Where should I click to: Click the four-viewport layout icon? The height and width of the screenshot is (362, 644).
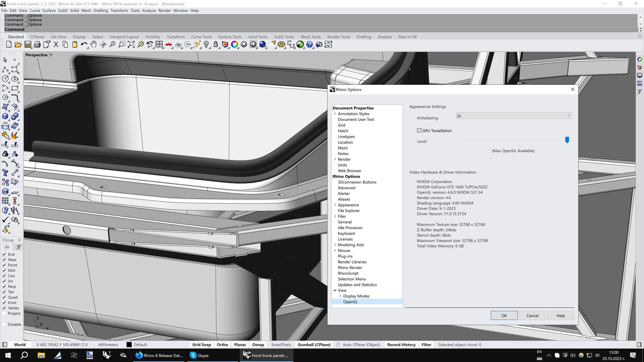[x=159, y=45]
